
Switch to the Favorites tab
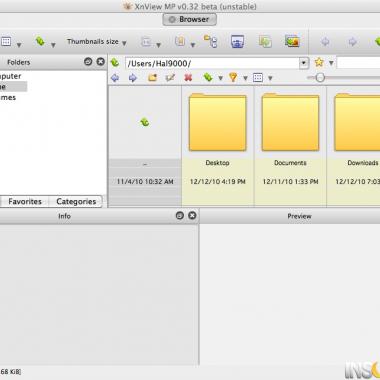tap(25, 201)
